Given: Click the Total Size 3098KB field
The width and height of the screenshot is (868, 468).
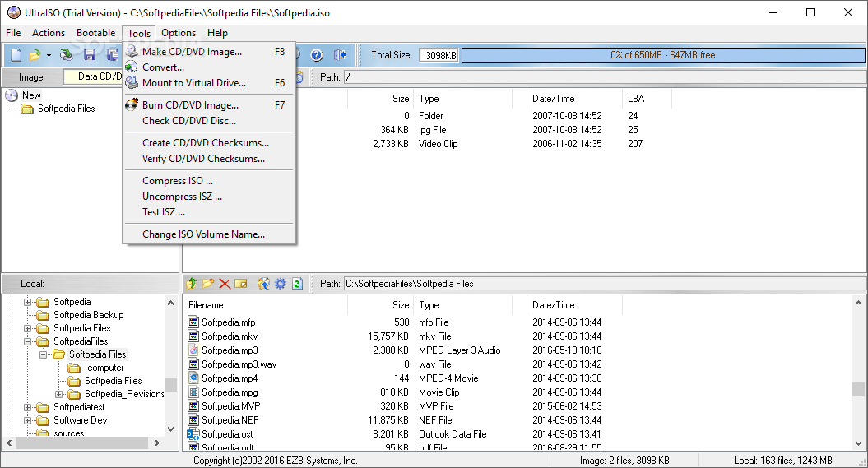Looking at the screenshot, I should tap(439, 55).
